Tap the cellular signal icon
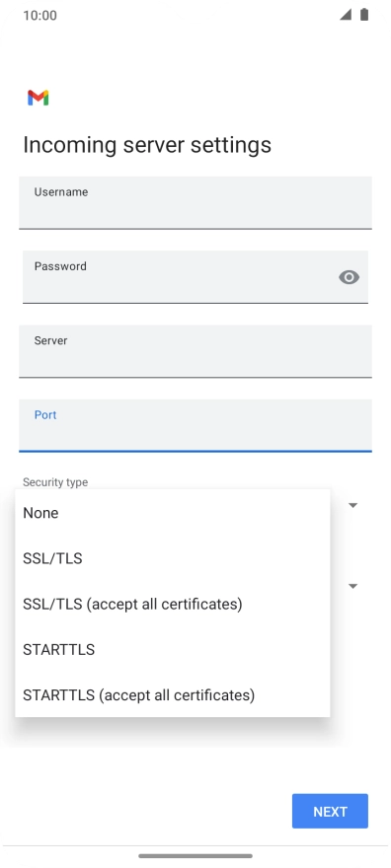Screen dimensions: 391x868 (x=346, y=15)
